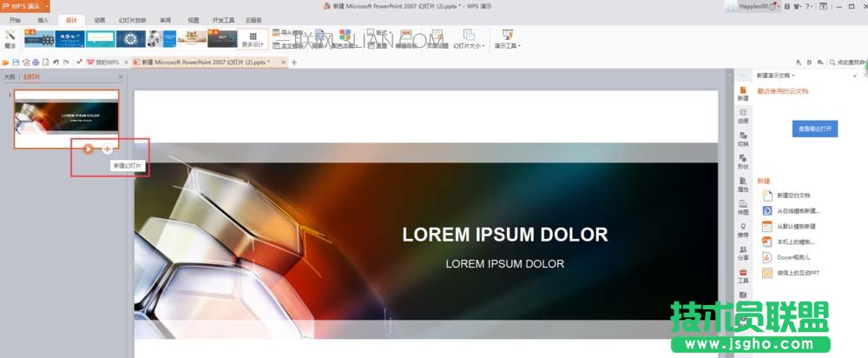Click the redo arrow icon

point(66,63)
